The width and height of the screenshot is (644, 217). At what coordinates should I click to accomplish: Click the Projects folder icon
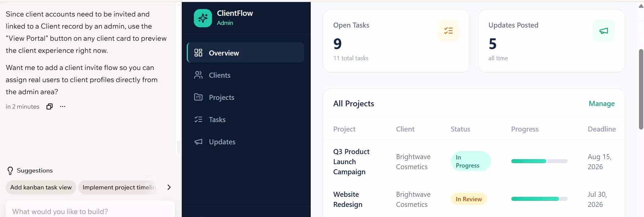click(x=198, y=97)
